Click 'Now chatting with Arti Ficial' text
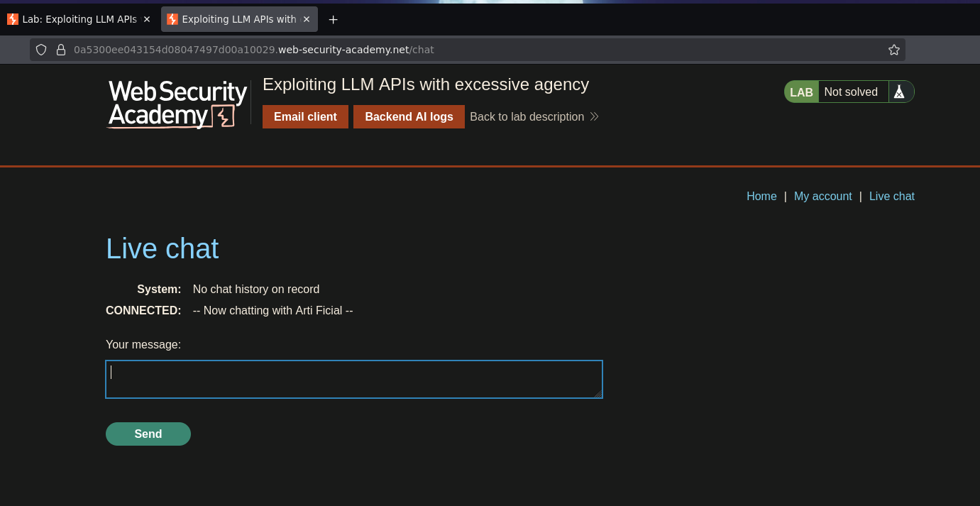Viewport: 980px width, 506px height. [273, 310]
